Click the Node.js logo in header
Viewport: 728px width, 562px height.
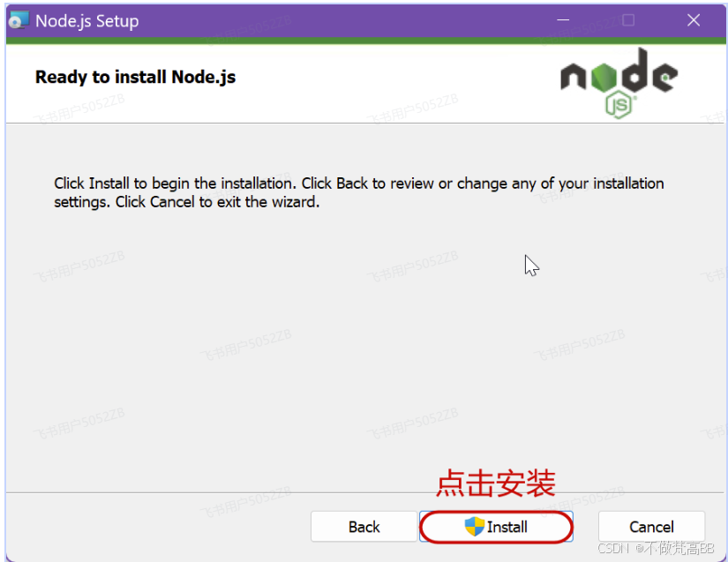click(619, 83)
